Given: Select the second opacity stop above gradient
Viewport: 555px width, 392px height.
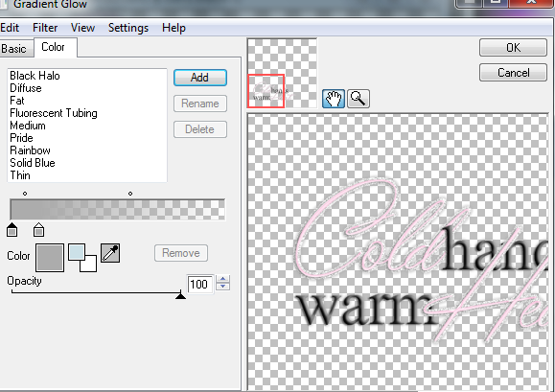Looking at the screenshot, I should pos(130,194).
